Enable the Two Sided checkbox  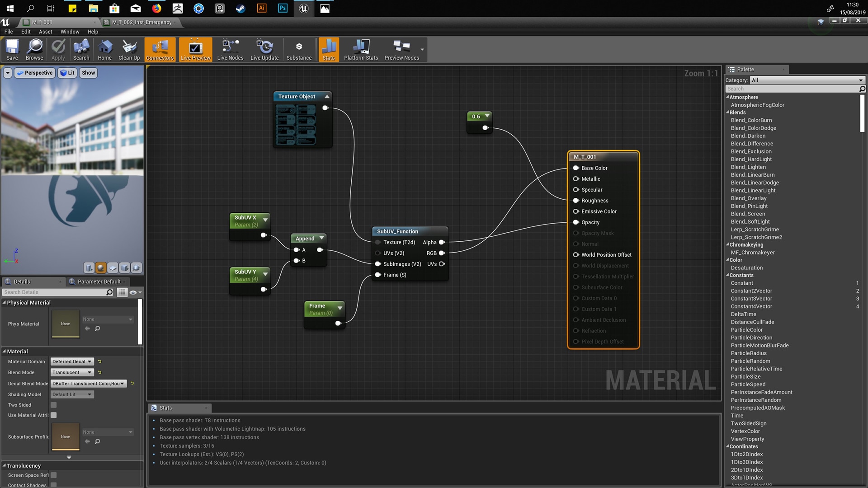(x=54, y=405)
